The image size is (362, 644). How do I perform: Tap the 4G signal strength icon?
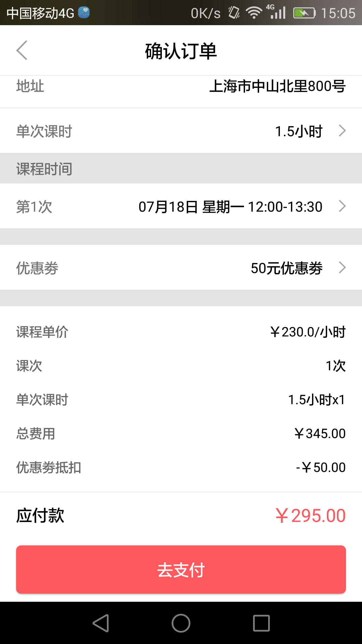tap(276, 11)
